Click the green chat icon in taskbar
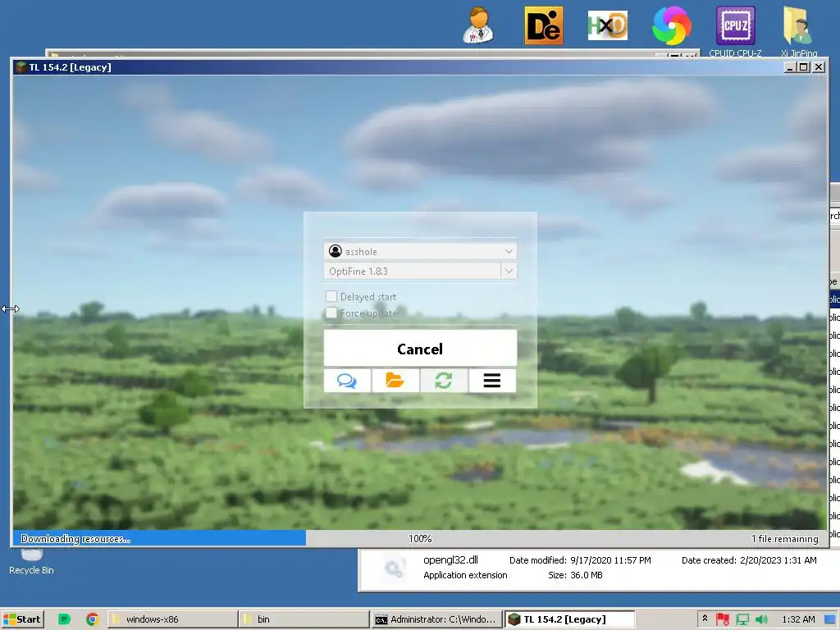 click(64, 619)
